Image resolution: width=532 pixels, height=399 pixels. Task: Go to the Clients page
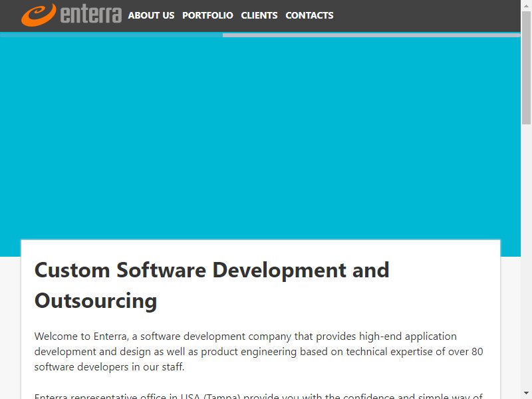point(259,15)
